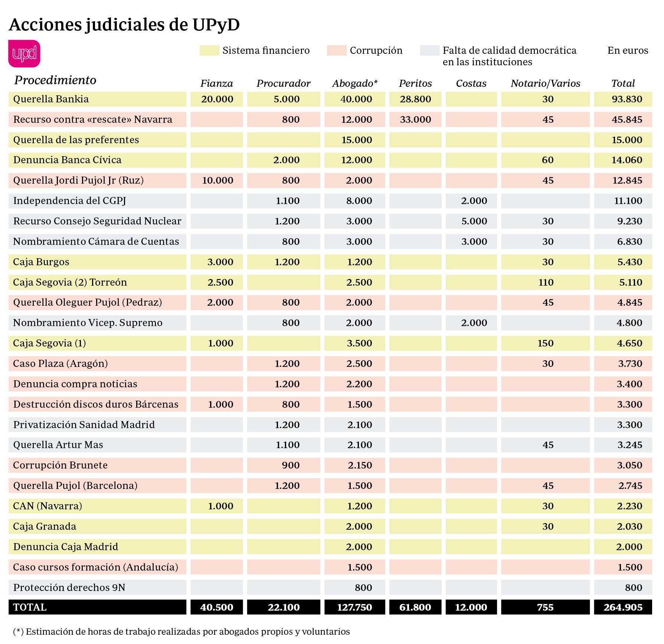Click the 3.000 Fianza for Caja Burgos
This screenshot has height=644, width=664.
pos(220,262)
